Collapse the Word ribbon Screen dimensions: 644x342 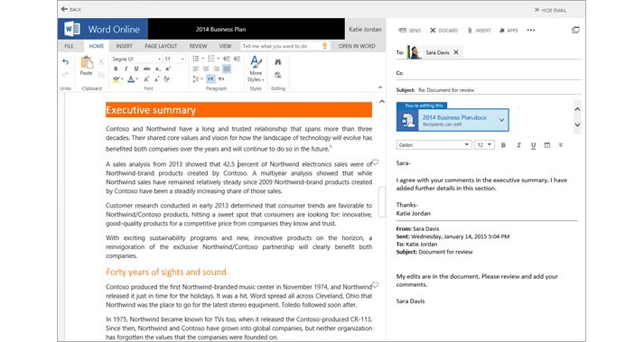(380, 87)
